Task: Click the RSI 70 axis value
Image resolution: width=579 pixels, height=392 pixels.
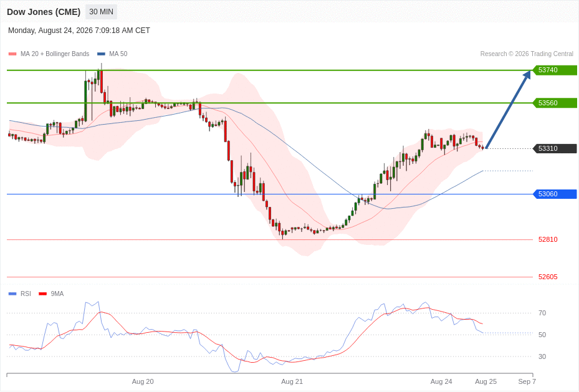Action: (542, 313)
